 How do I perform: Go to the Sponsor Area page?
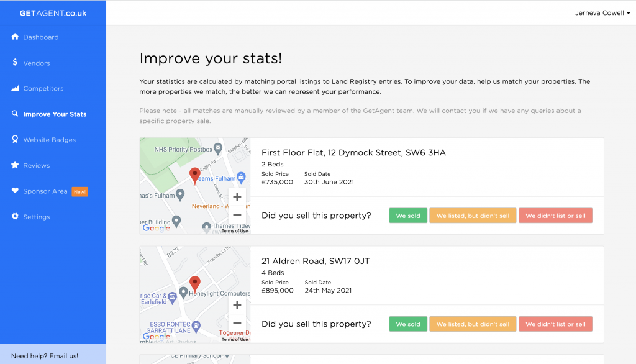click(45, 191)
